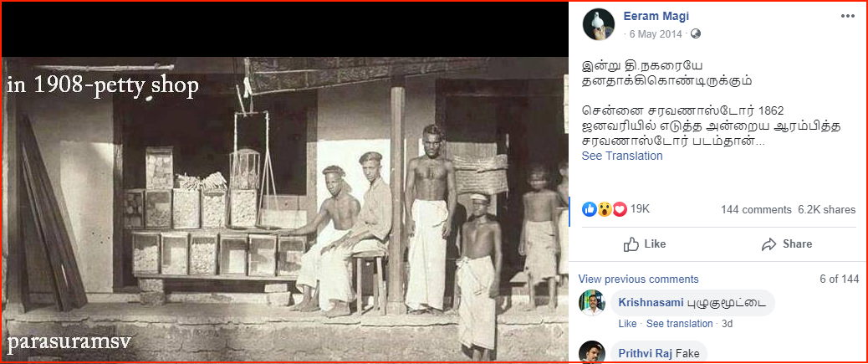Click the blue thumbs-up reaction icon
This screenshot has width=868, height=364.
coord(590,209)
